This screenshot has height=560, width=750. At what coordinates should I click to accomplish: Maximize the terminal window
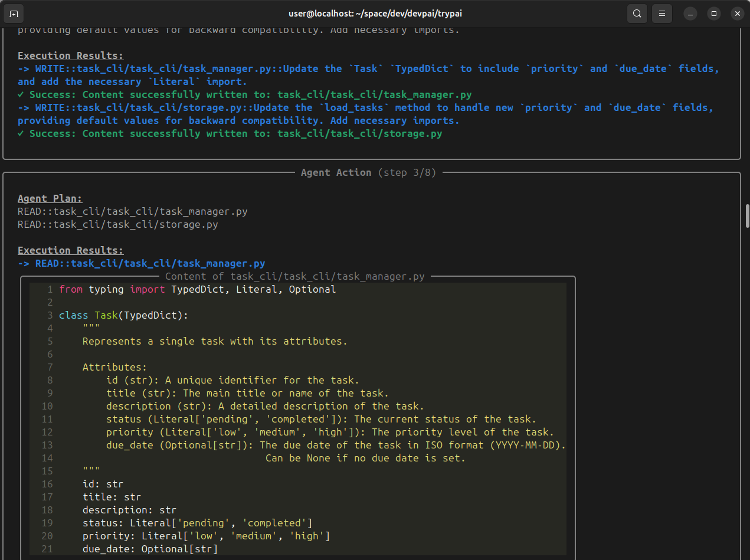[713, 13]
